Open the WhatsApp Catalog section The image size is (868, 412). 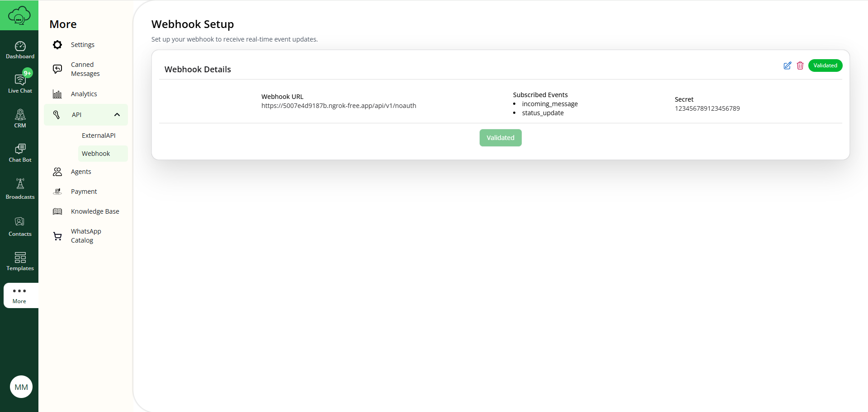pos(86,235)
